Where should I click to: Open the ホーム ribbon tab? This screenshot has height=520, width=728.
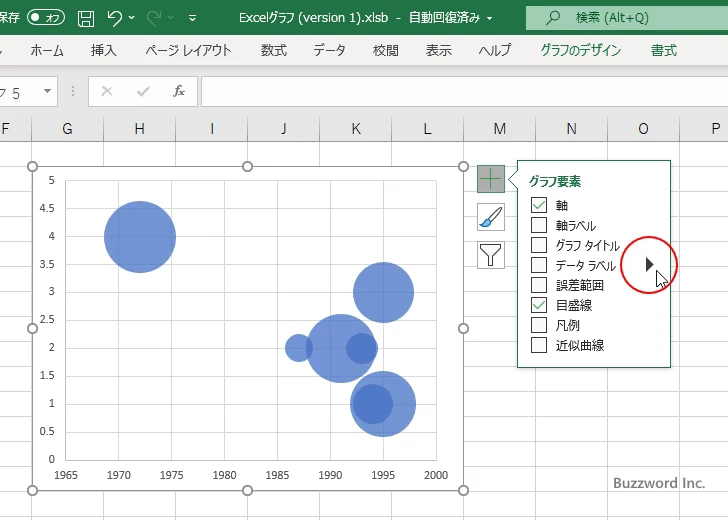pyautogui.click(x=47, y=50)
